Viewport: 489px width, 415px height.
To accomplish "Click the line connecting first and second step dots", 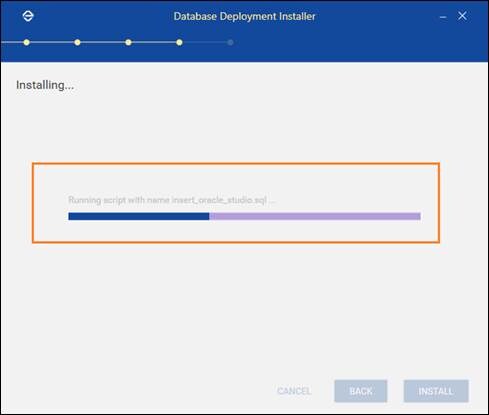I will click(52, 42).
